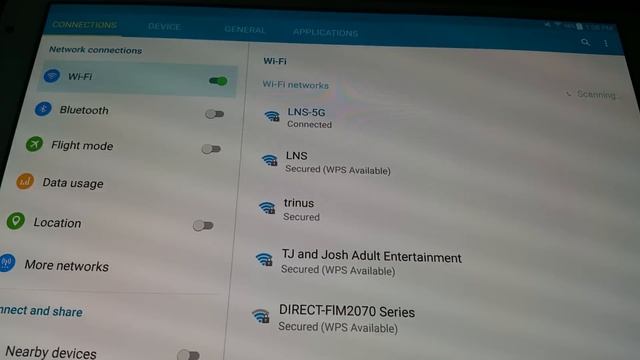The height and width of the screenshot is (360, 640).
Task: Open Location settings label
Action: tap(57, 223)
